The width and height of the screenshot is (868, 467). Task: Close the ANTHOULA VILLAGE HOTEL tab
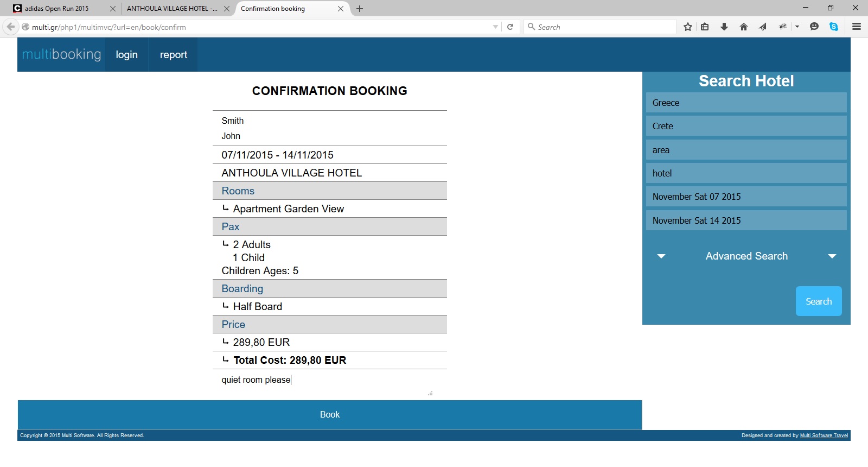[x=227, y=9]
